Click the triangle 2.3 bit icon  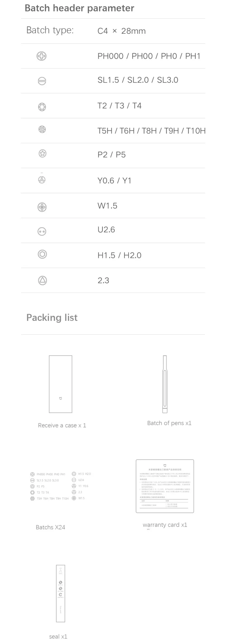pyautogui.click(x=42, y=280)
